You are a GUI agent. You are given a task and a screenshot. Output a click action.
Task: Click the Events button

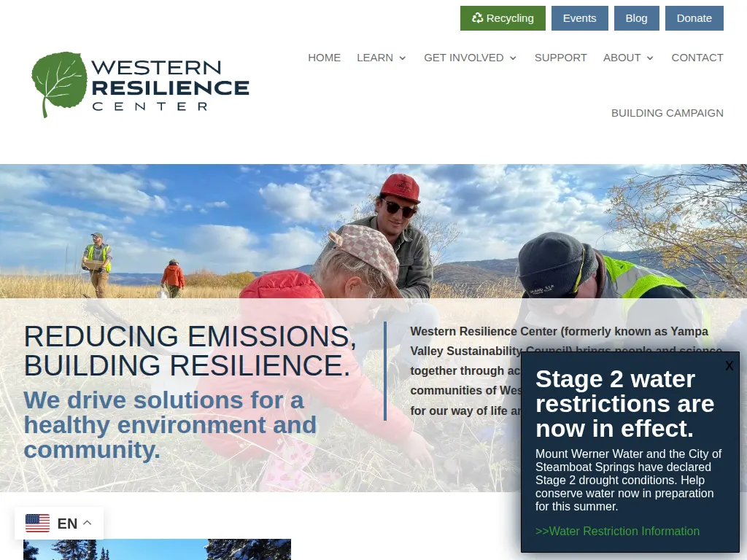579,18
